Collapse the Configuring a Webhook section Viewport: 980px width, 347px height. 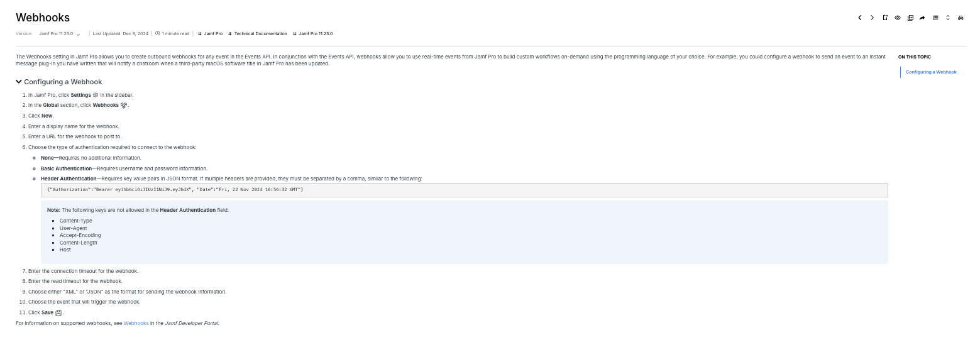tap(19, 82)
